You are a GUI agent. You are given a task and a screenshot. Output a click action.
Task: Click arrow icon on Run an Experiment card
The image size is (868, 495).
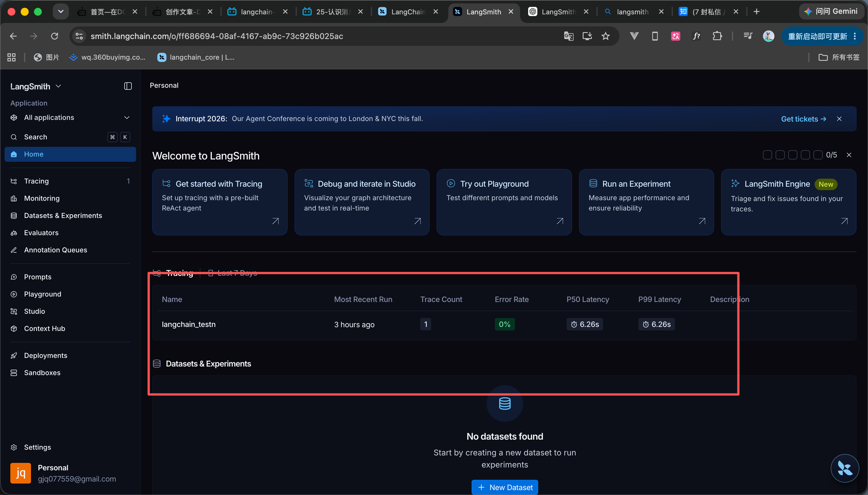point(702,221)
